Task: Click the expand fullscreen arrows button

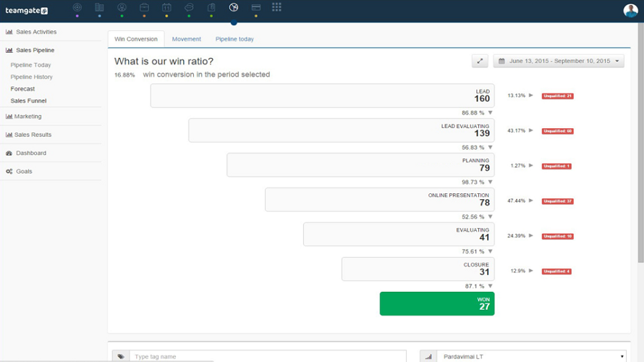Action: [x=480, y=62]
